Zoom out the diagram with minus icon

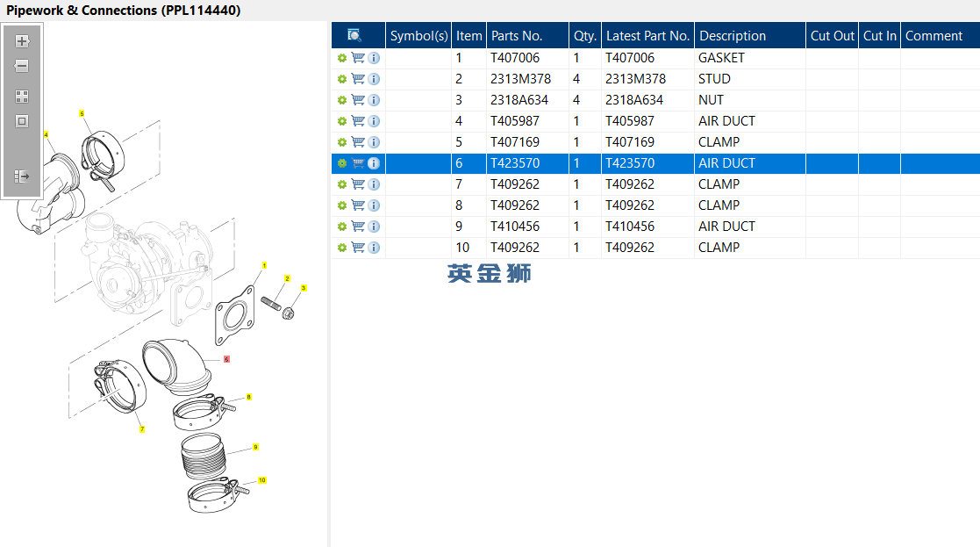pyautogui.click(x=22, y=66)
